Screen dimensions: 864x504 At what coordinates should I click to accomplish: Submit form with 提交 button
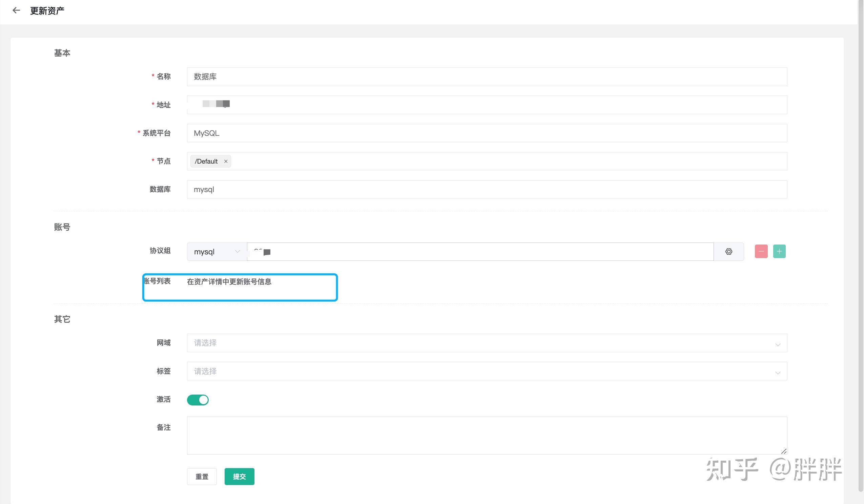(x=239, y=477)
